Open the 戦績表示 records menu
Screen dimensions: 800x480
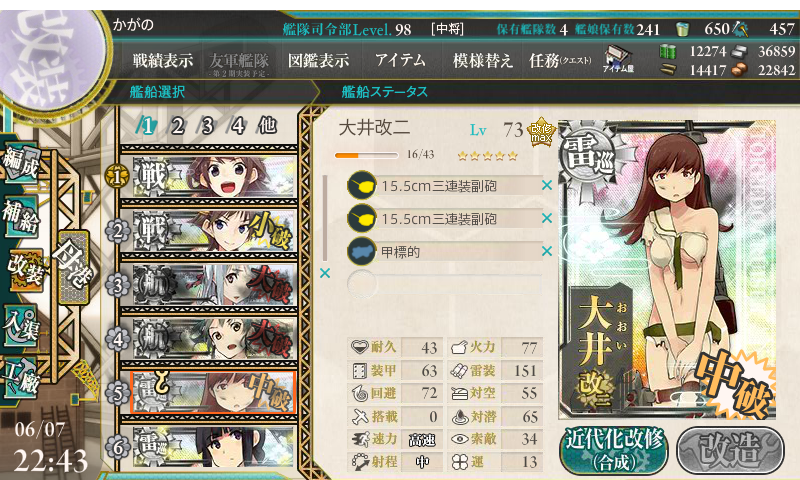(163, 61)
